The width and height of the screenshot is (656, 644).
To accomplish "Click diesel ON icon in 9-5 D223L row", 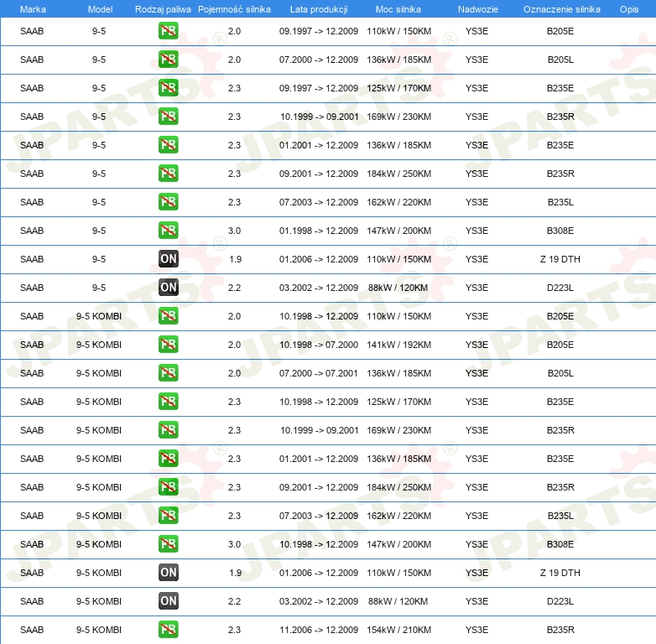I will [168, 288].
